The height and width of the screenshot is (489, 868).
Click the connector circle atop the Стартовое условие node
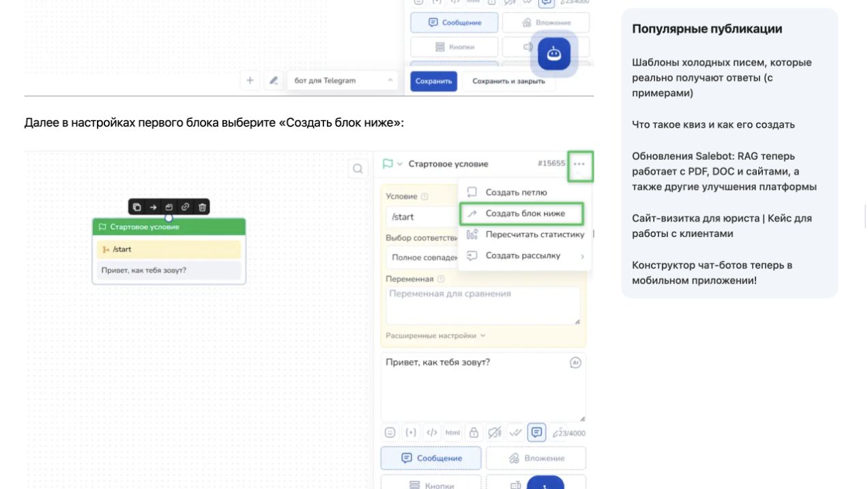click(x=169, y=218)
